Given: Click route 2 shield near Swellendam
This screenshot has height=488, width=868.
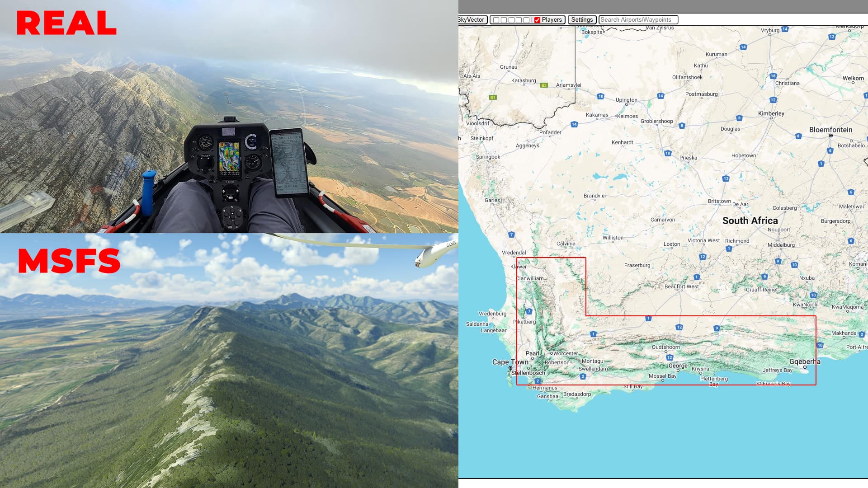Looking at the screenshot, I should click(583, 376).
